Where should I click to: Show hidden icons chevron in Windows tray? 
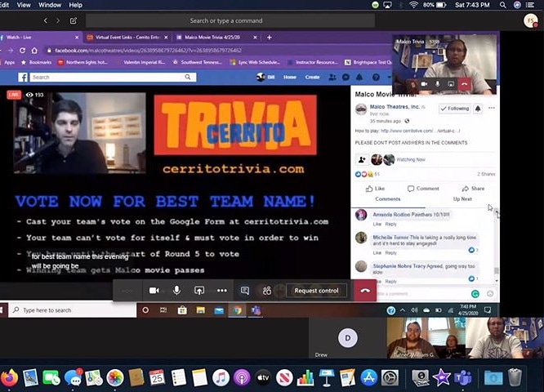[x=403, y=310]
